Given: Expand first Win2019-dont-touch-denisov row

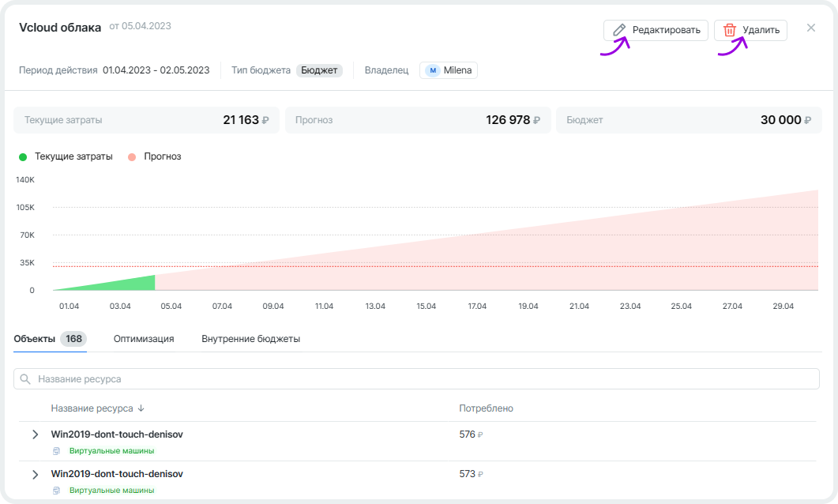Looking at the screenshot, I should tap(35, 434).
